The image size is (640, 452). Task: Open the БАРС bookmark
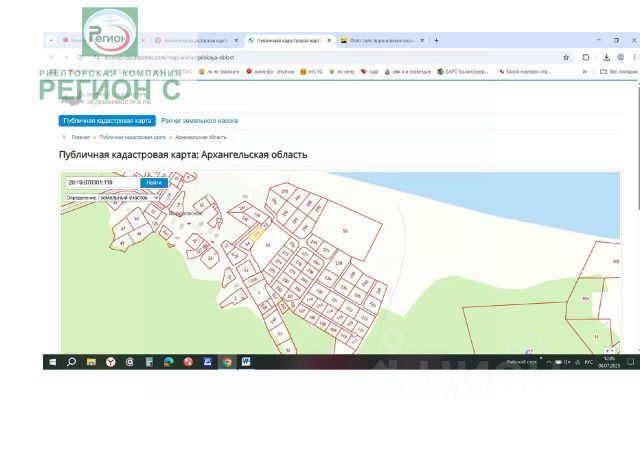[x=462, y=71]
